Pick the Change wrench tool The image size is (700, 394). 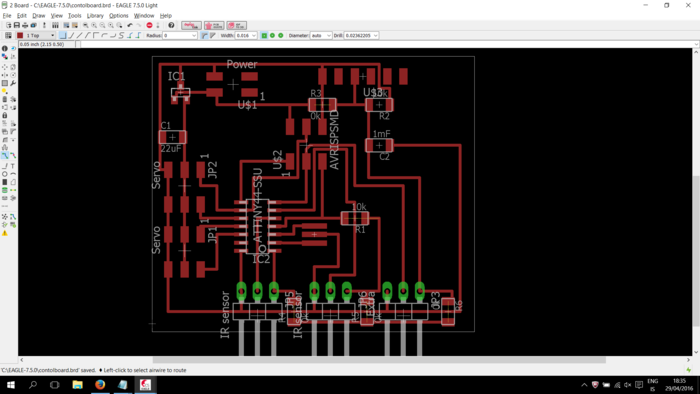(x=13, y=83)
